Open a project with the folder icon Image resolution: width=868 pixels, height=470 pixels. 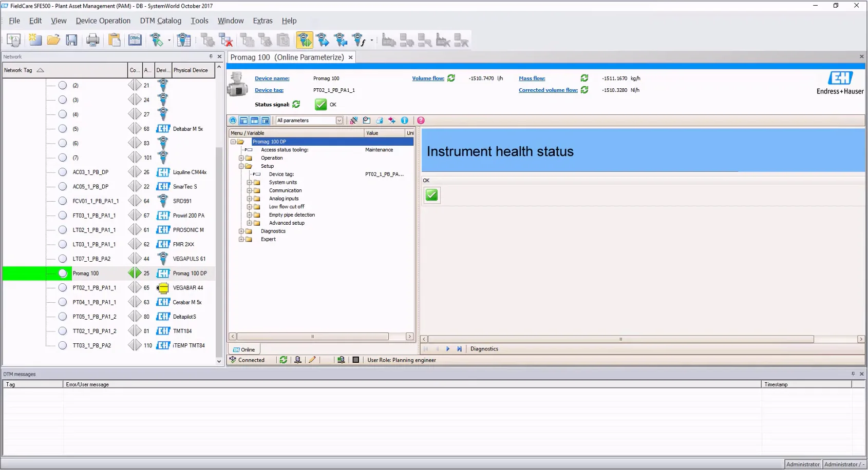53,40
